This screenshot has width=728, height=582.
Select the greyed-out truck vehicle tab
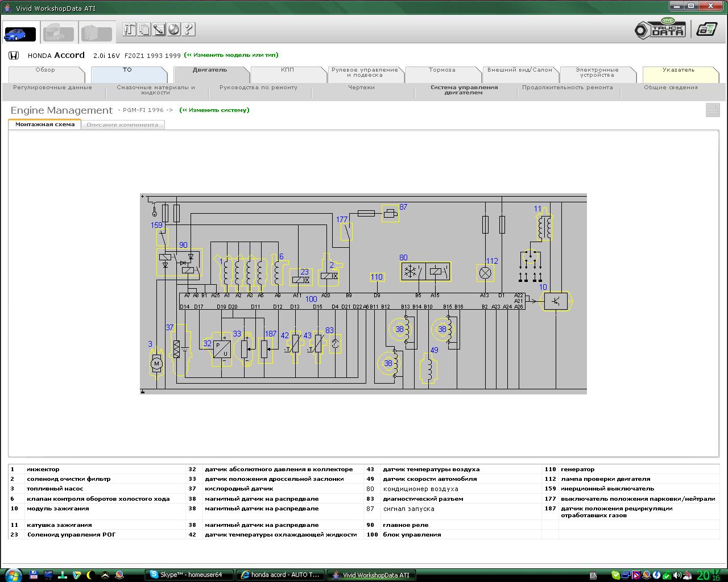(x=59, y=33)
